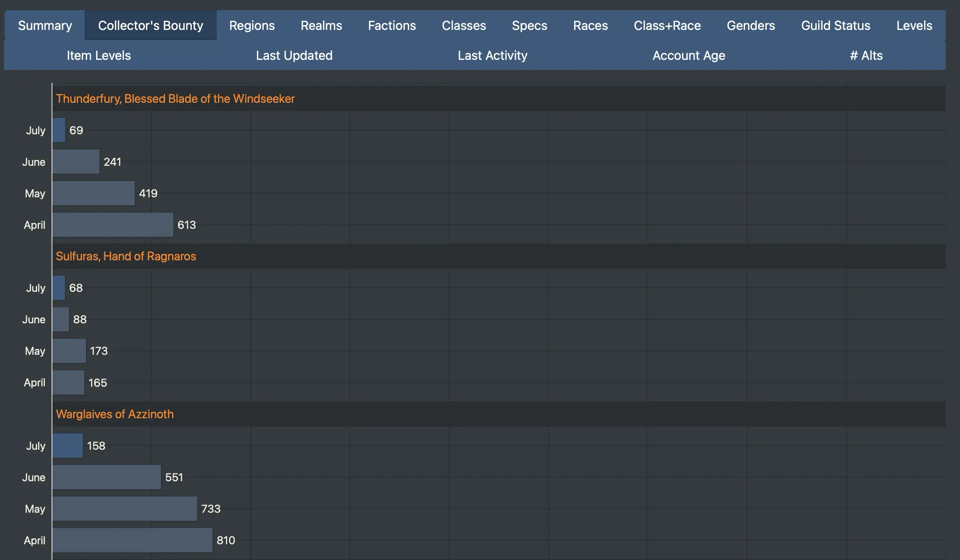
Task: Click the value 551 next to June
Action: 174,477
